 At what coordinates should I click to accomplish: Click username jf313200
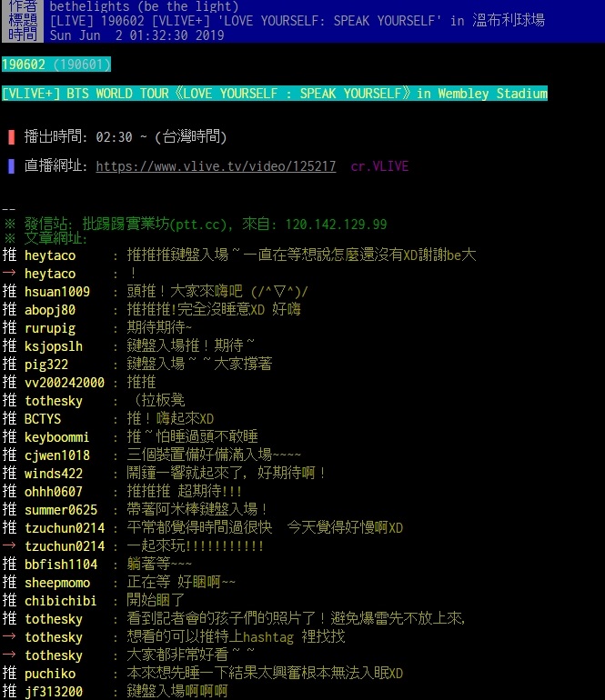[x=54, y=692]
